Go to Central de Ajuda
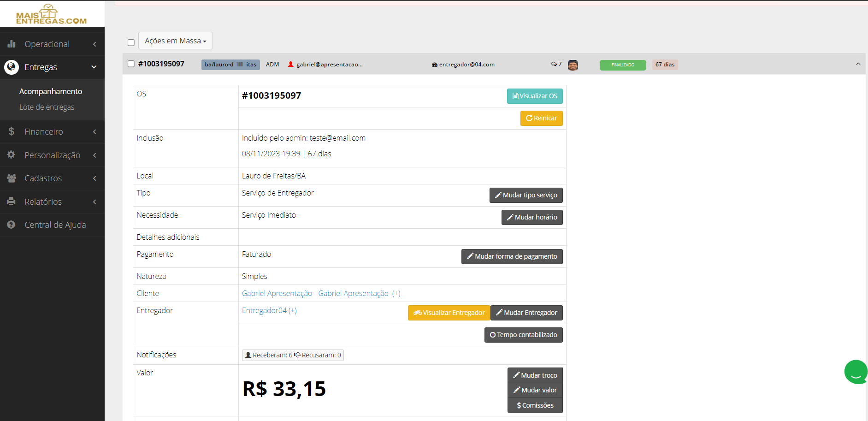 52,225
